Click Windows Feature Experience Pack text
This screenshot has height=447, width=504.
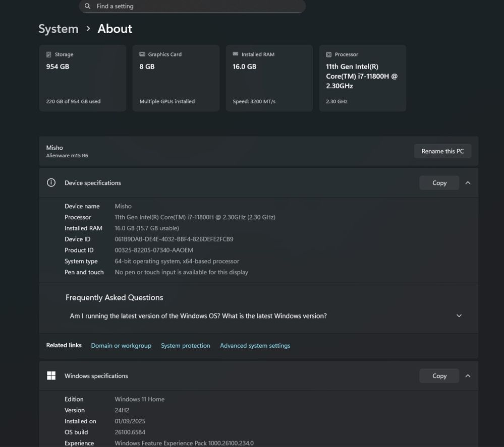coord(184,443)
